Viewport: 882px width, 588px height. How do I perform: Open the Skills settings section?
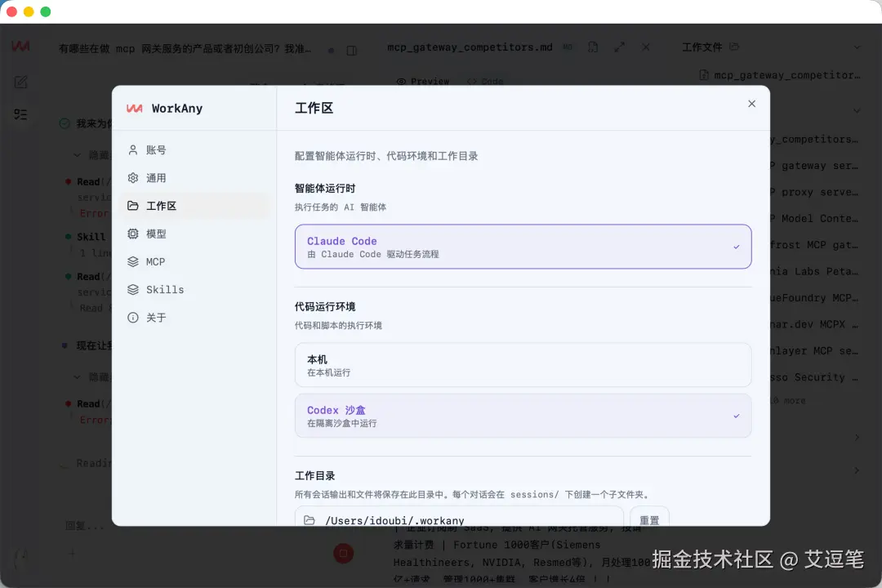193,289
